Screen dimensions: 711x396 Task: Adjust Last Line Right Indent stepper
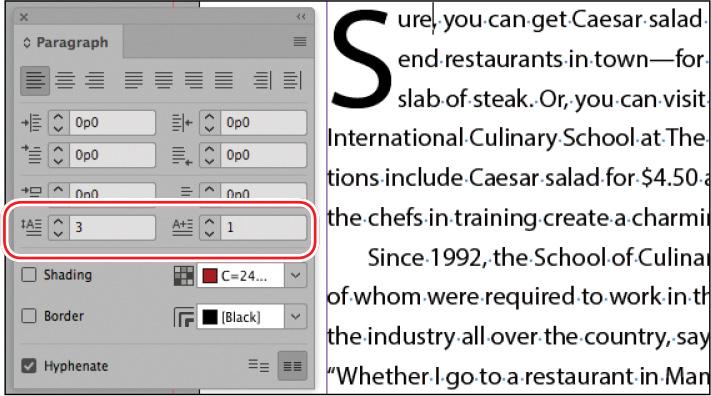coord(209,155)
